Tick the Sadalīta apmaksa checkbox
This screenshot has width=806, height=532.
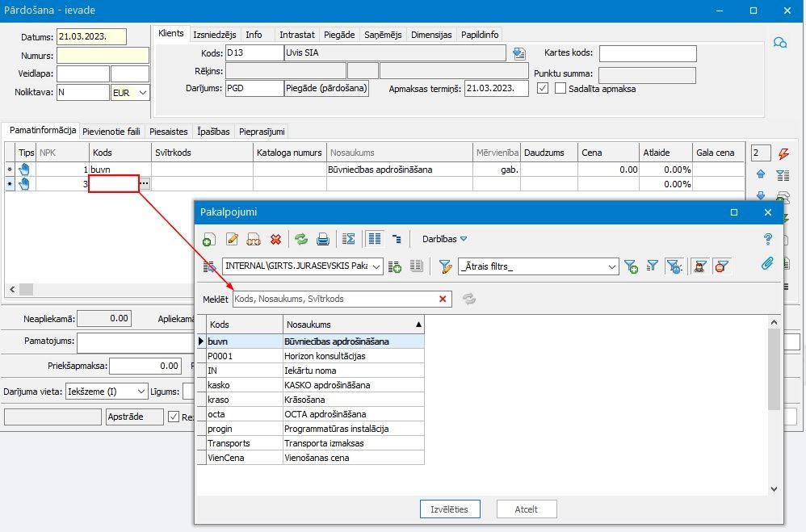[x=560, y=89]
